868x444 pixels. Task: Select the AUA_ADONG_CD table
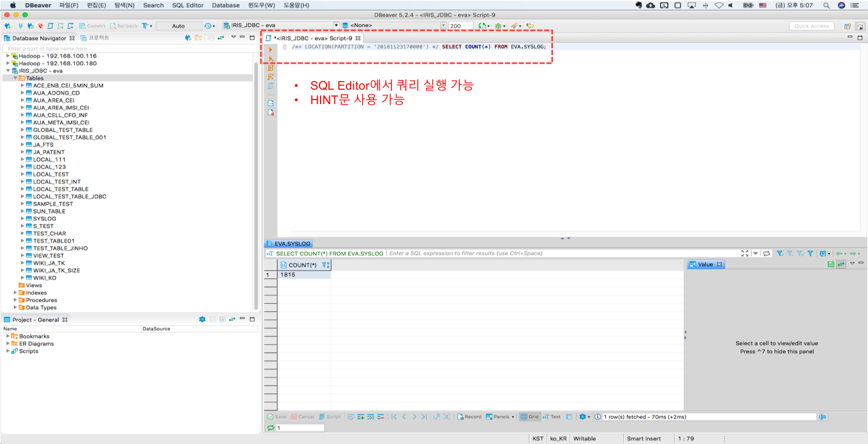tap(56, 93)
